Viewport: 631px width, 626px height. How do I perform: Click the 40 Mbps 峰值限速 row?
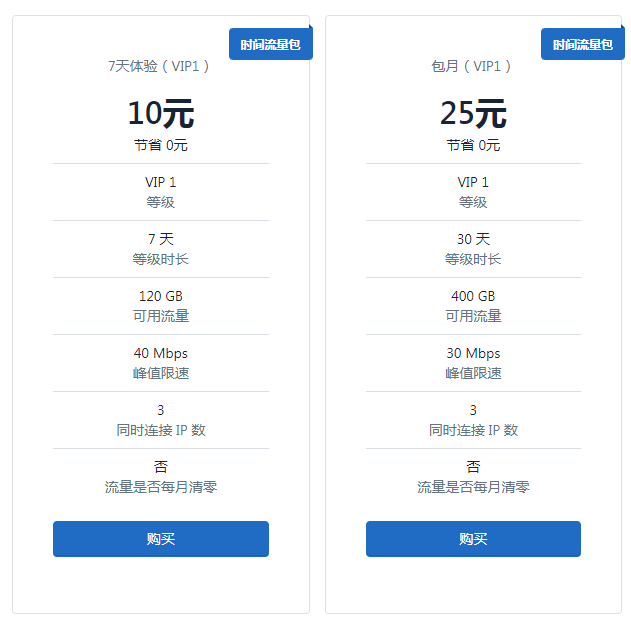coord(160,363)
